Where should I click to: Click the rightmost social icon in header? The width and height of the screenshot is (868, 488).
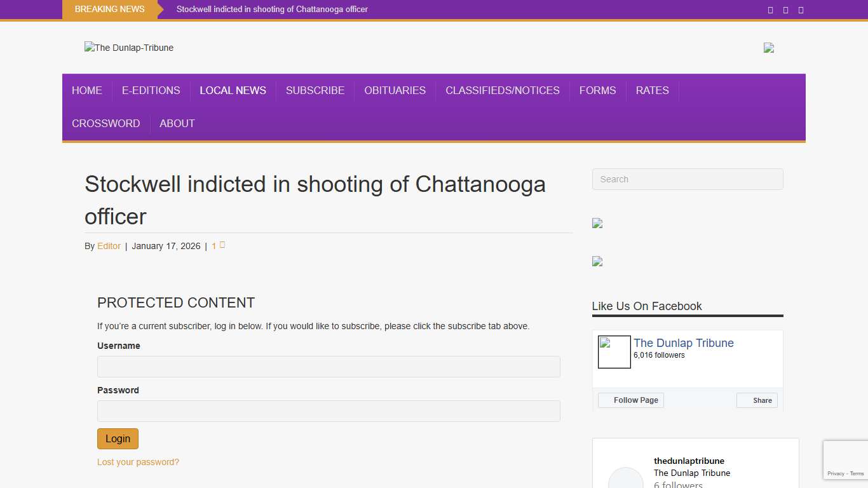[801, 10]
